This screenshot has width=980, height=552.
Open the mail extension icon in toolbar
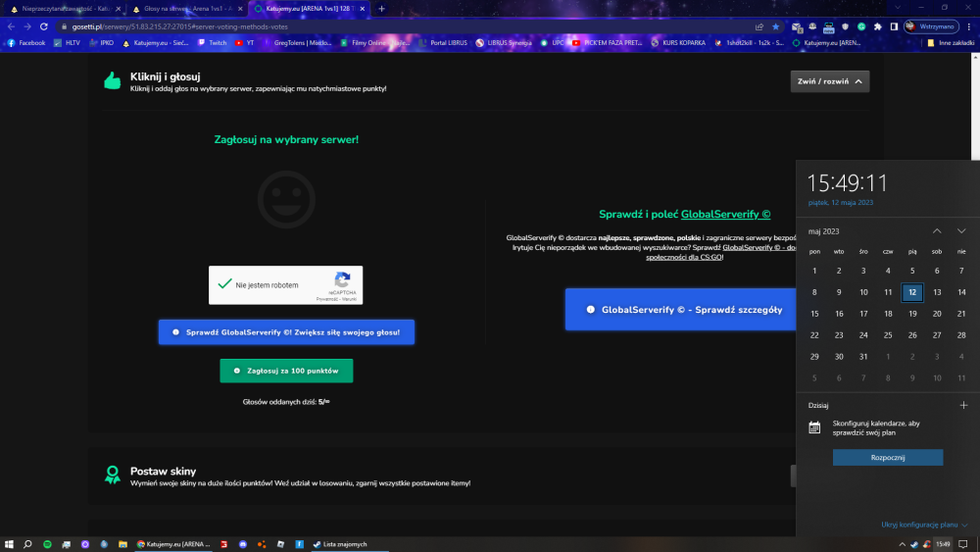tap(796, 26)
